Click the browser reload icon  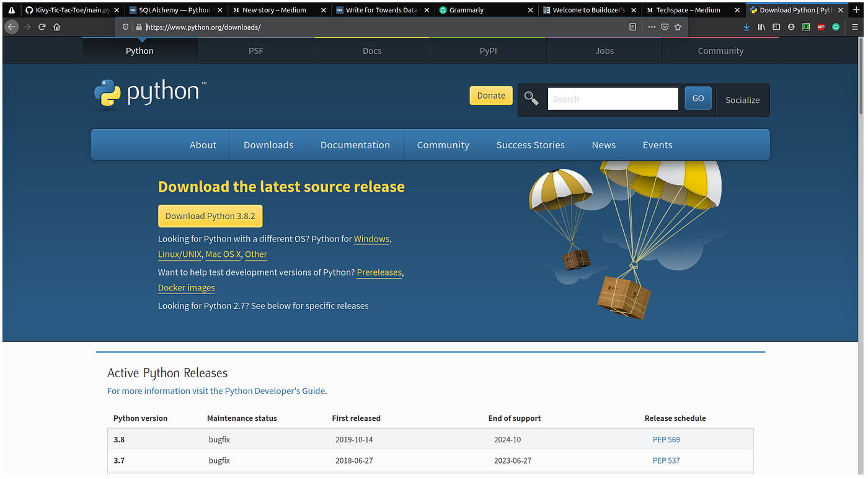tap(42, 27)
